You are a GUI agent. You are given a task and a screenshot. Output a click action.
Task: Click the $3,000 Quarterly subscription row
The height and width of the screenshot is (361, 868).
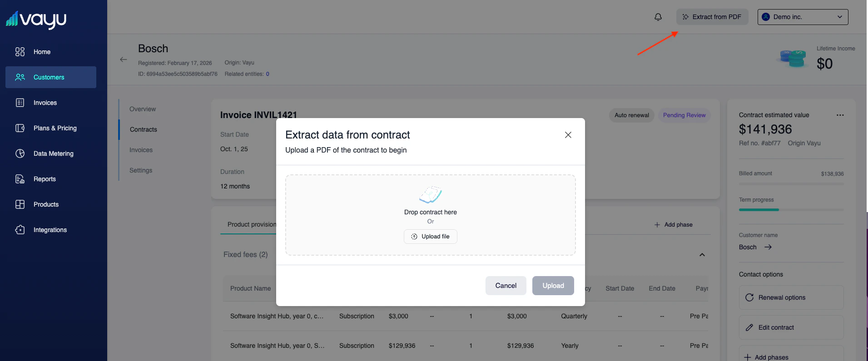(x=466, y=316)
